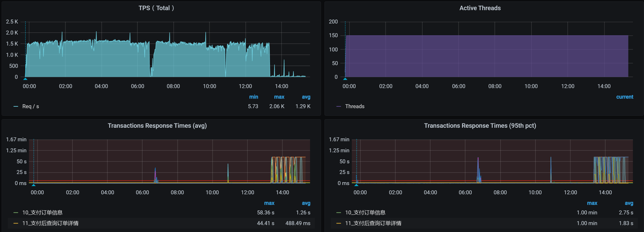644x232 pixels.
Task: Sort 95th pct legend by avg column
Action: pos(629,203)
